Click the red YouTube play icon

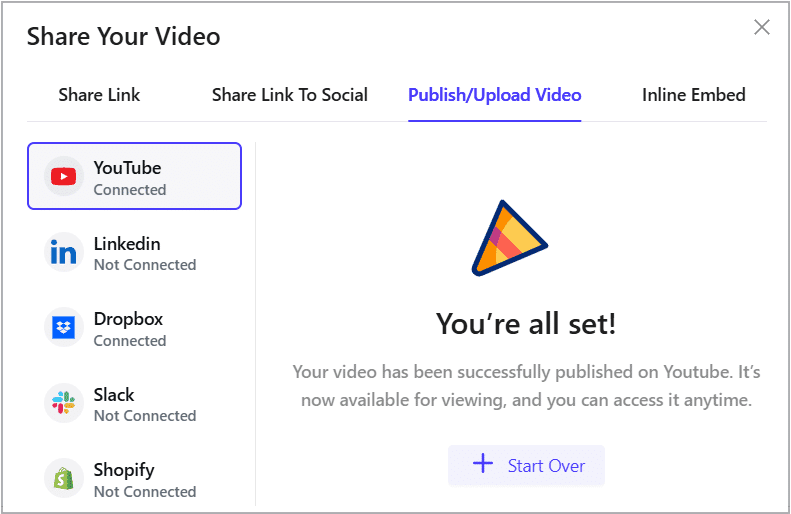(x=64, y=177)
